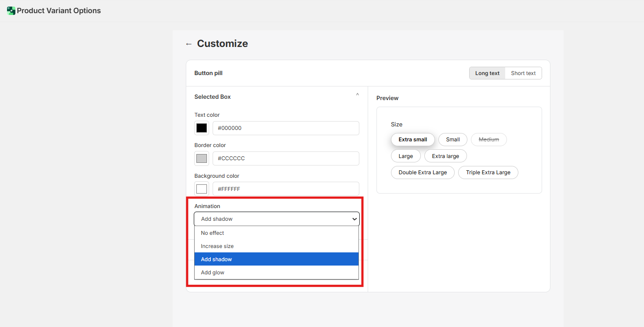Collapse the Selected Box section
This screenshot has width=644, height=327.
[x=357, y=95]
